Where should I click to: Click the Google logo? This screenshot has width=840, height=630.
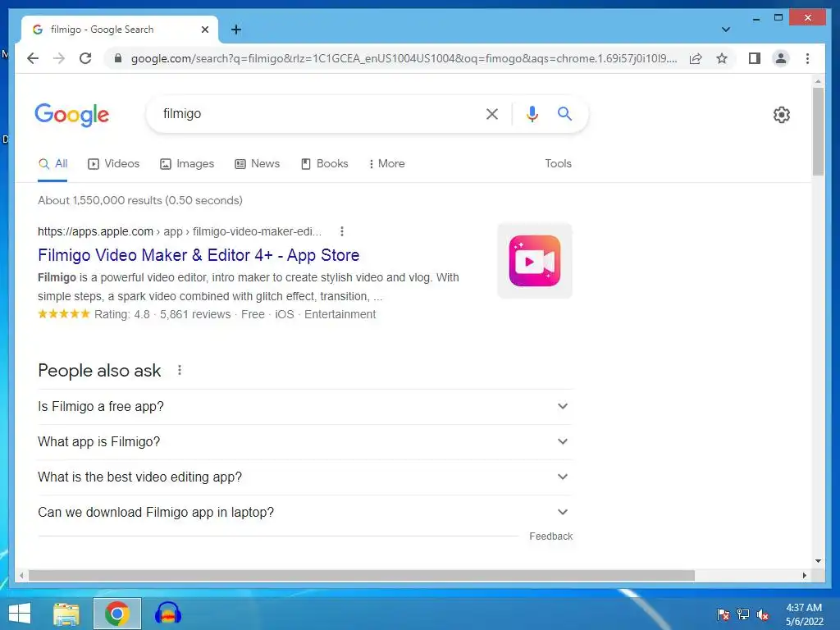72,115
